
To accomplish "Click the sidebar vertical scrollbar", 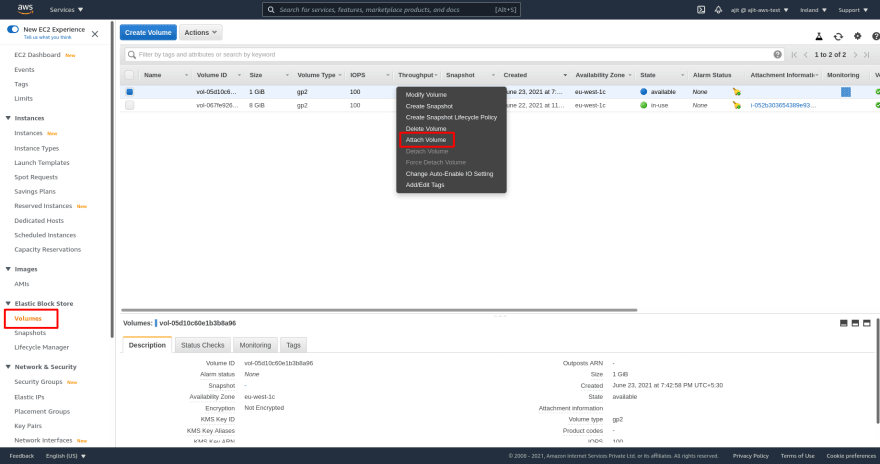I will pyautogui.click(x=112, y=180).
